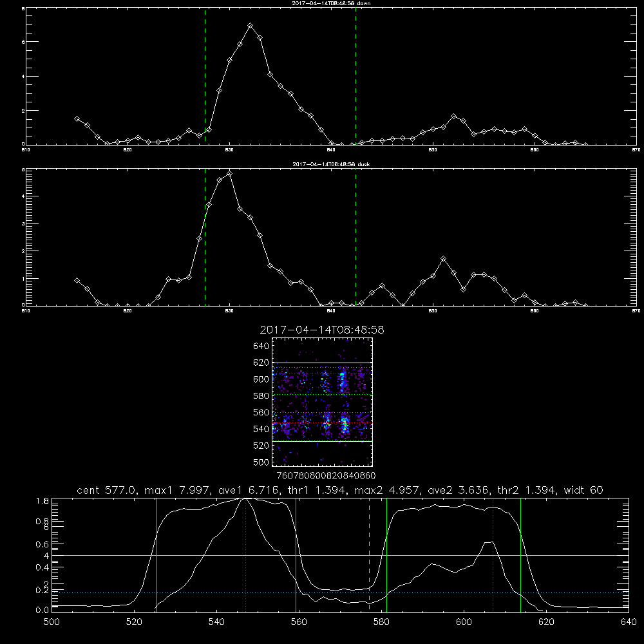Viewport: 644px width, 644px height.
Task: Click the bottom plot x-axis label 580
Action: point(381,622)
